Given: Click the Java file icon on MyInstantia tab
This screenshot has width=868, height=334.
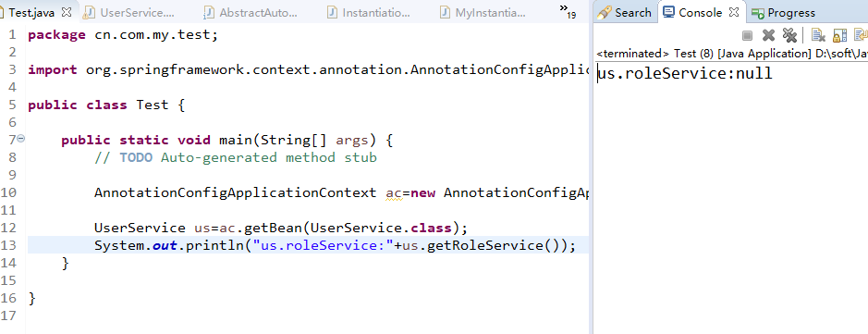Looking at the screenshot, I should [x=445, y=12].
